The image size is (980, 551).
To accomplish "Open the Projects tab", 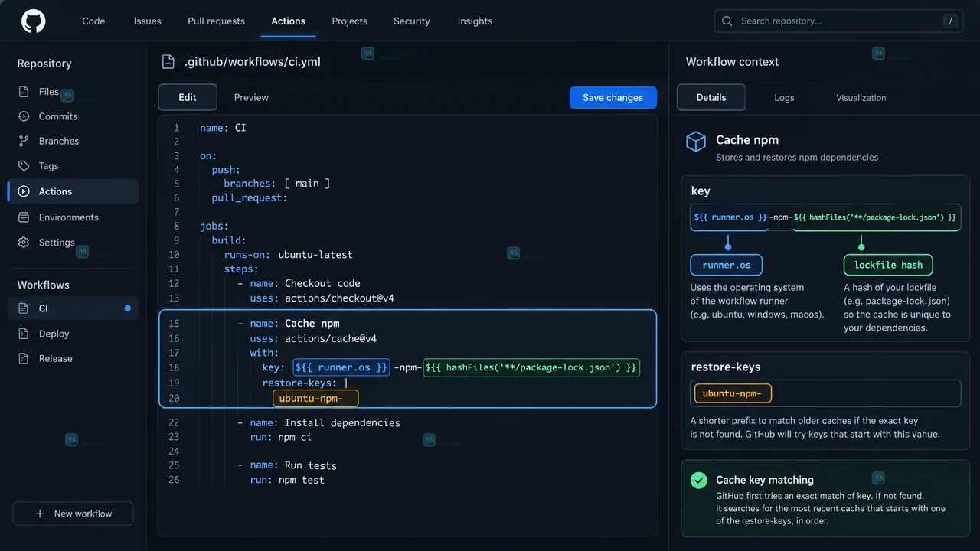I will click(350, 21).
